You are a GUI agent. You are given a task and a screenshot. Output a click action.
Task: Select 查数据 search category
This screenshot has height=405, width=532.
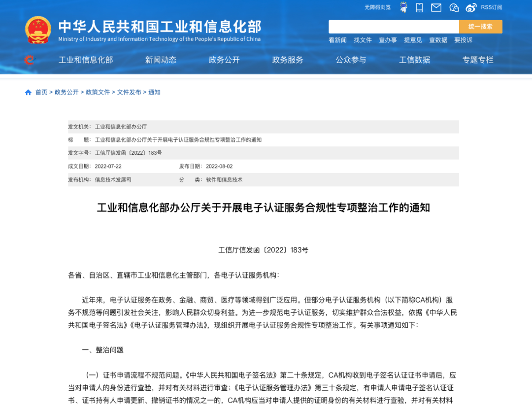pyautogui.click(x=438, y=40)
